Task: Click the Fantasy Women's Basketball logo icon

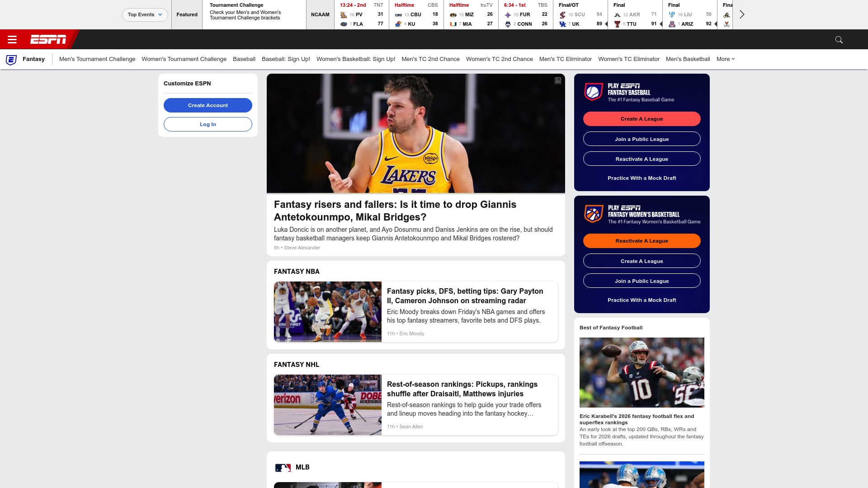Action: point(593,213)
